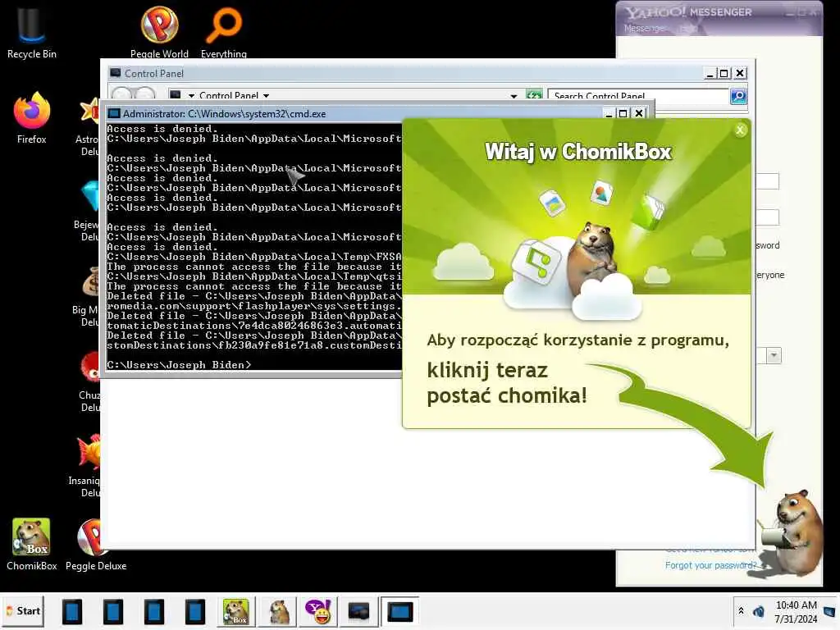Viewport: 840px width, 630px height.
Task: Click the network tray icon
Action: (x=758, y=611)
